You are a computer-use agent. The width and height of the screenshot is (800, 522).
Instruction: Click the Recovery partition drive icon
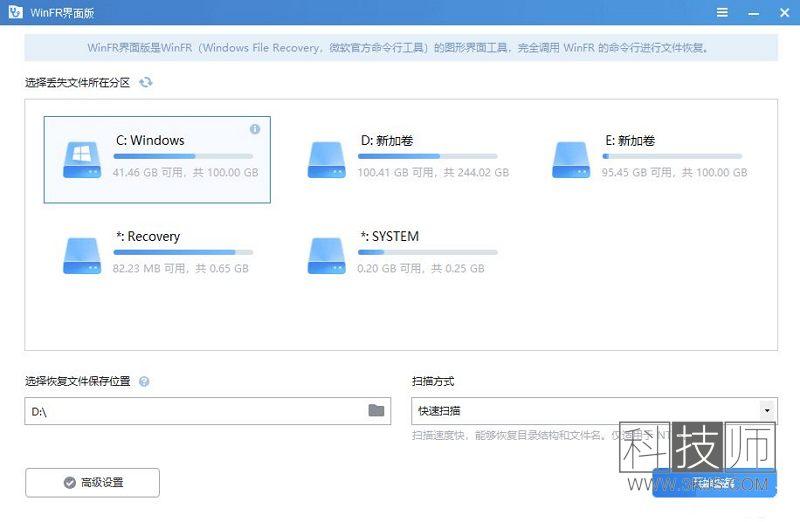(82, 256)
